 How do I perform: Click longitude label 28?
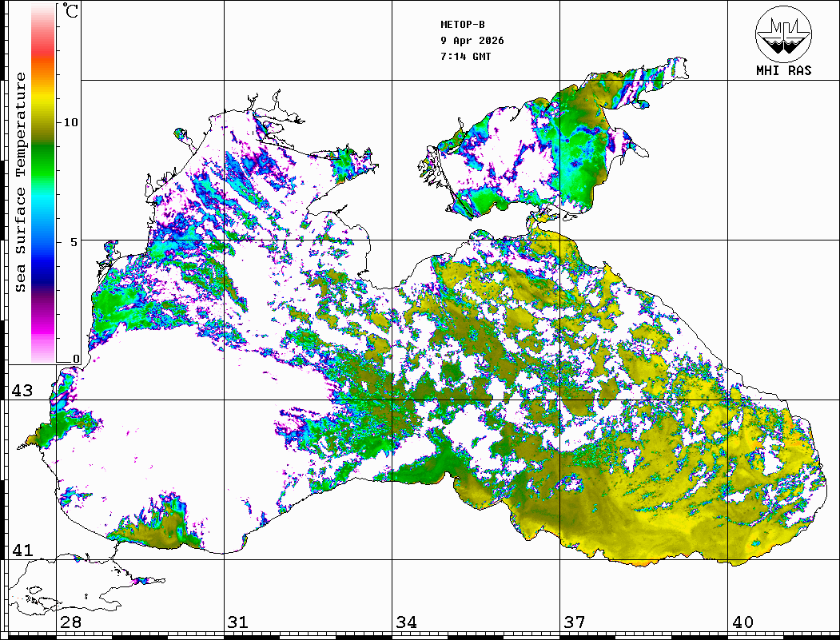[70, 622]
